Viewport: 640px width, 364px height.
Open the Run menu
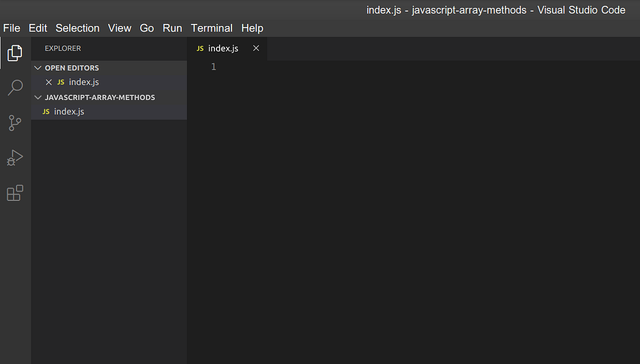tap(172, 28)
